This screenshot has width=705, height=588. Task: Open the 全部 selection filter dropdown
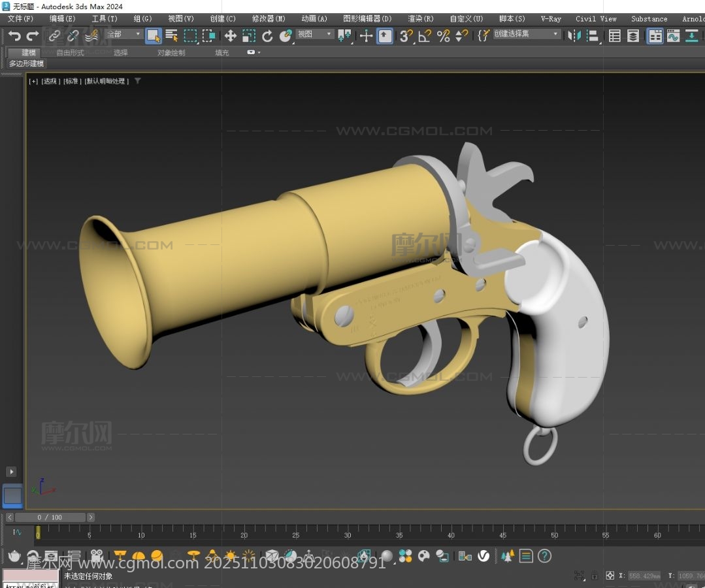coord(124,34)
